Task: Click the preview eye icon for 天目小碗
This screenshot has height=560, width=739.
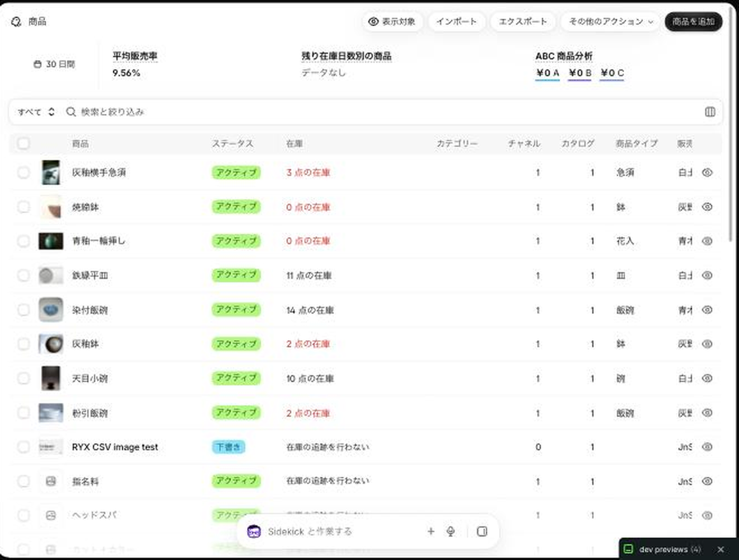Action: point(708,379)
